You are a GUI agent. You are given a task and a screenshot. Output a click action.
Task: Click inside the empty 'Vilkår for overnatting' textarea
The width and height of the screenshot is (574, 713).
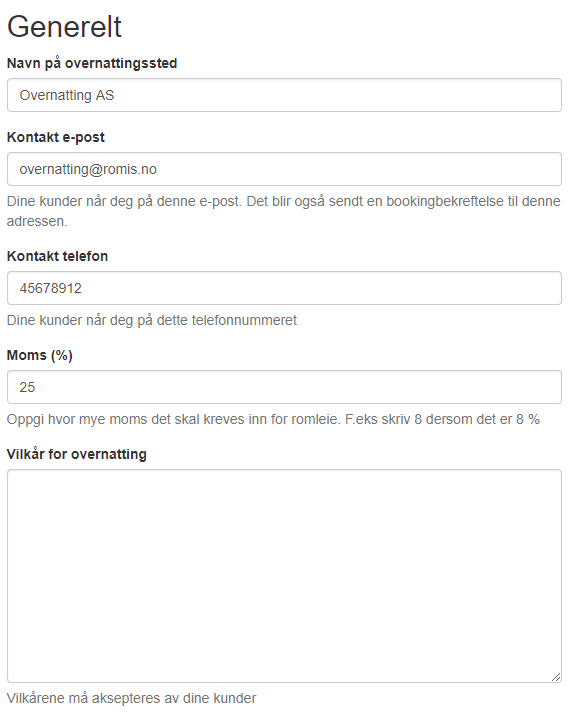pyautogui.click(x=284, y=576)
